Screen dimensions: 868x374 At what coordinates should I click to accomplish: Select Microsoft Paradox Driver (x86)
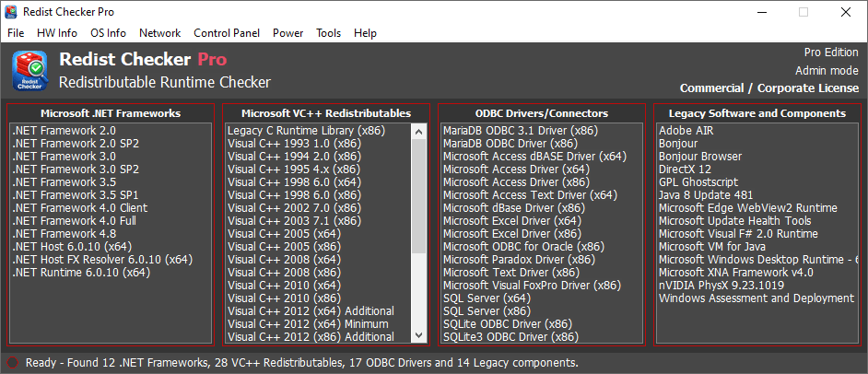pos(520,259)
